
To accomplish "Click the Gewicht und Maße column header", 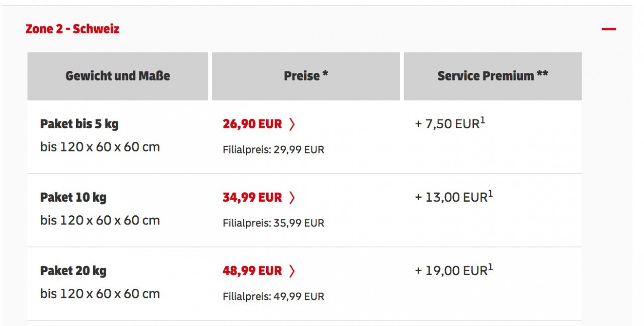I will pyautogui.click(x=118, y=76).
